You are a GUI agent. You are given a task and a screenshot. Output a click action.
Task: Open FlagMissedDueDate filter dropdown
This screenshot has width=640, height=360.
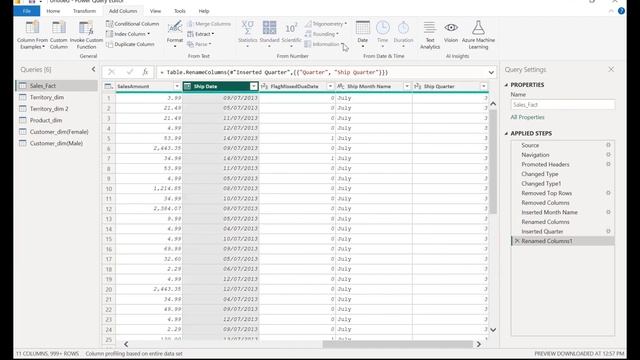coord(330,86)
